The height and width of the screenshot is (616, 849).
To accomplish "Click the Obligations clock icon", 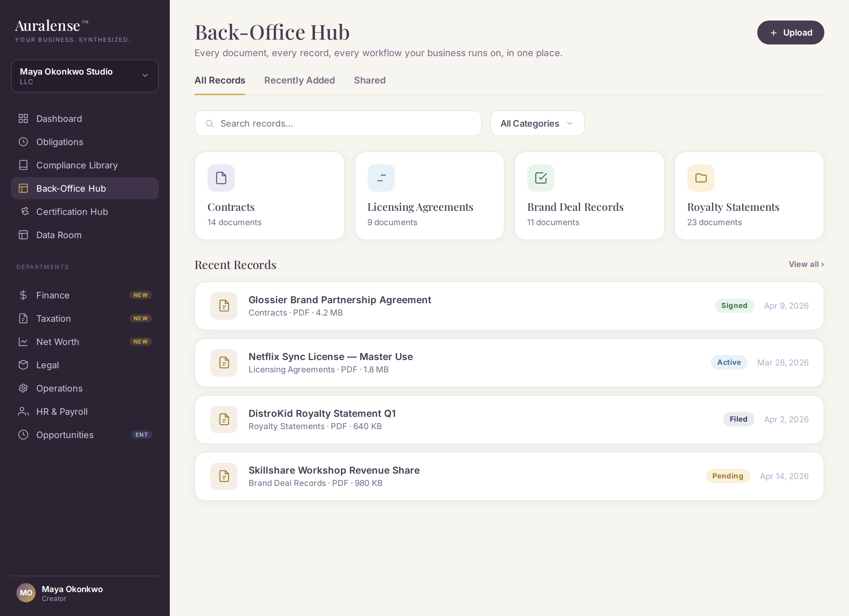I will (23, 142).
